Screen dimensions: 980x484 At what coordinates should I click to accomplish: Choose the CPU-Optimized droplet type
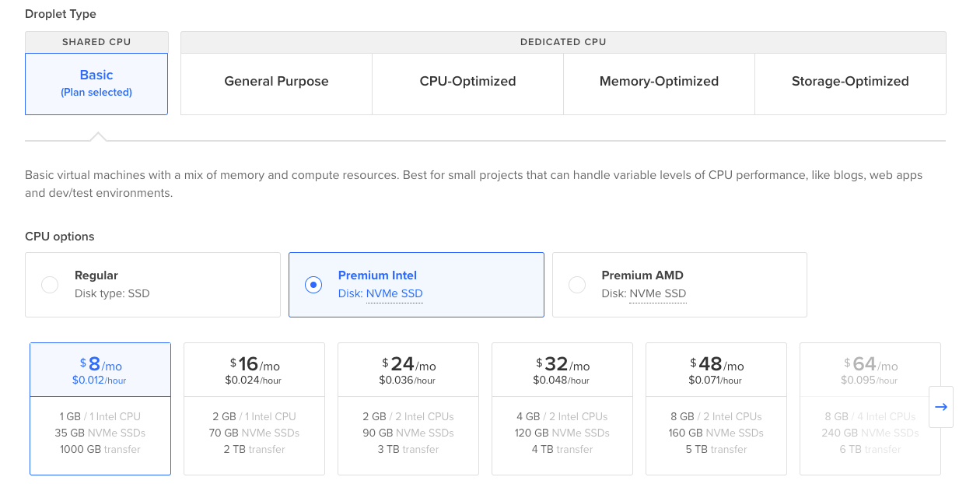coord(467,82)
